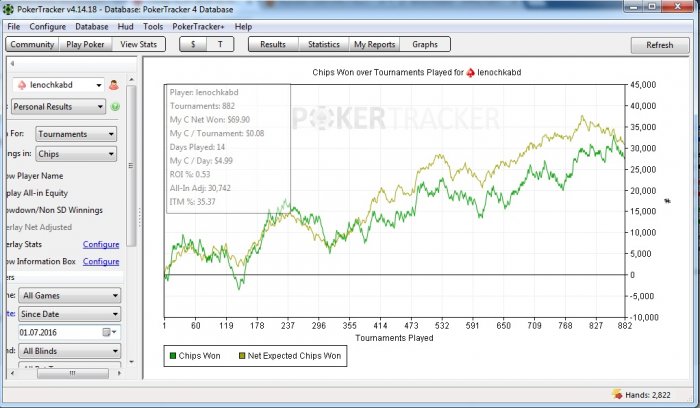Click Tournaments: 882 in the info box
Screen dimensions: 700x408
click(202, 106)
